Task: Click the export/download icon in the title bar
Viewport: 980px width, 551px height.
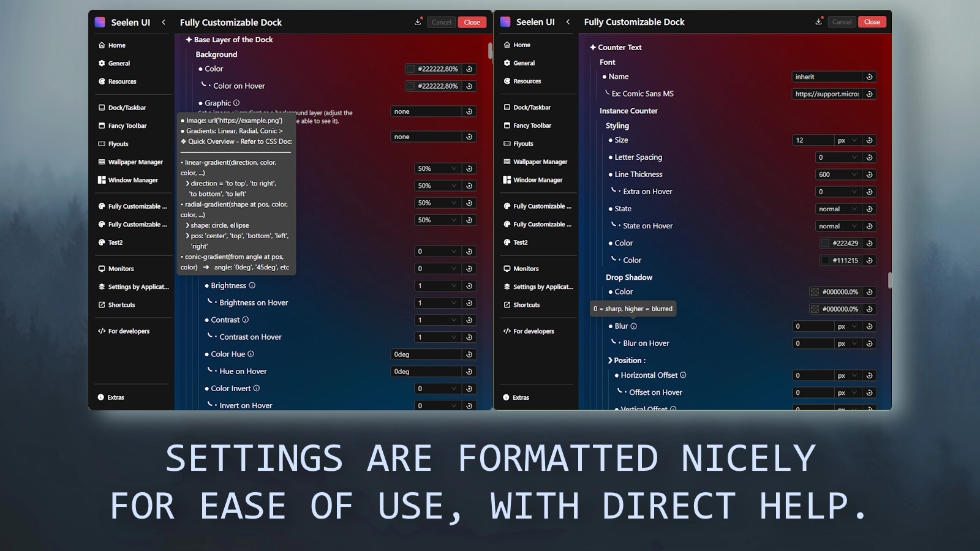Action: click(x=418, y=21)
